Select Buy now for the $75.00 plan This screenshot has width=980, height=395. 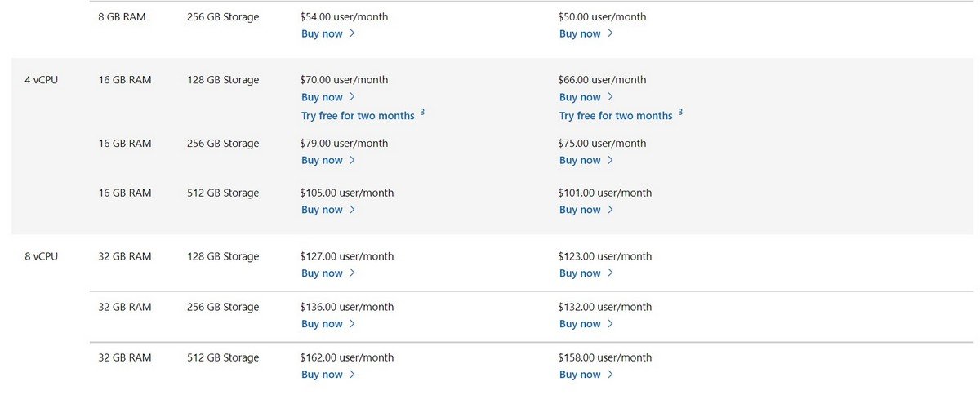(x=580, y=161)
